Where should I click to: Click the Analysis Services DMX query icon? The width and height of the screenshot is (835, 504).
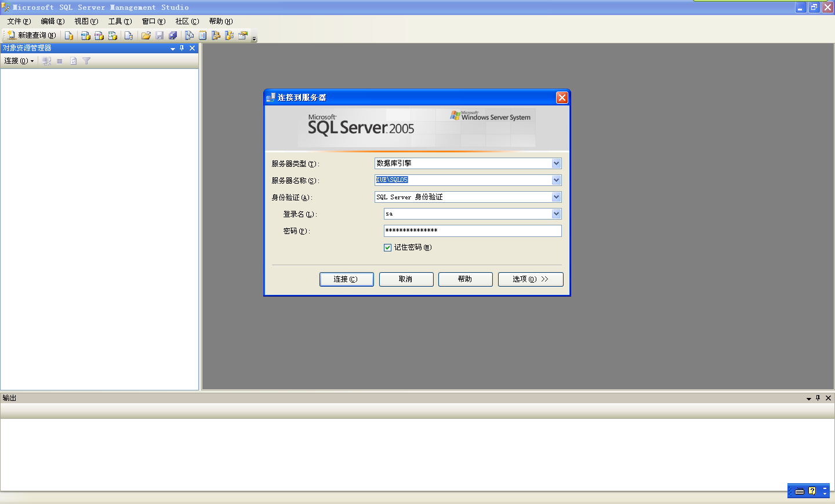click(99, 35)
